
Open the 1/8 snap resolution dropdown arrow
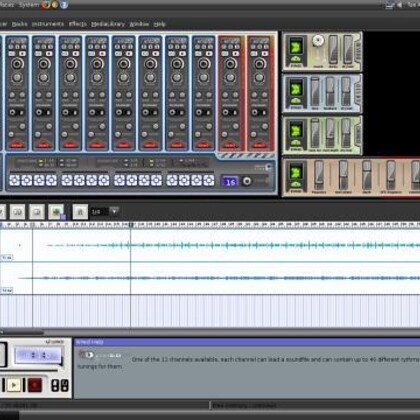click(114, 211)
